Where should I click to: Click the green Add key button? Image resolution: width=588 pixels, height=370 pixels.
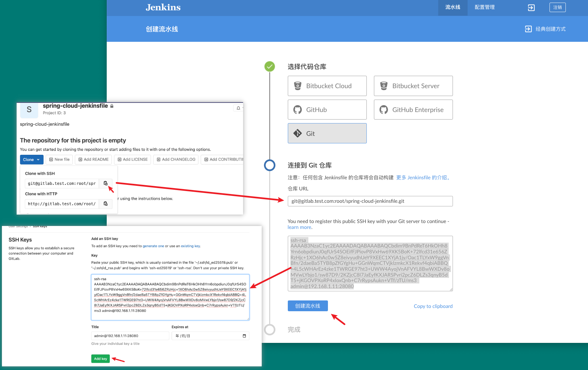point(101,359)
